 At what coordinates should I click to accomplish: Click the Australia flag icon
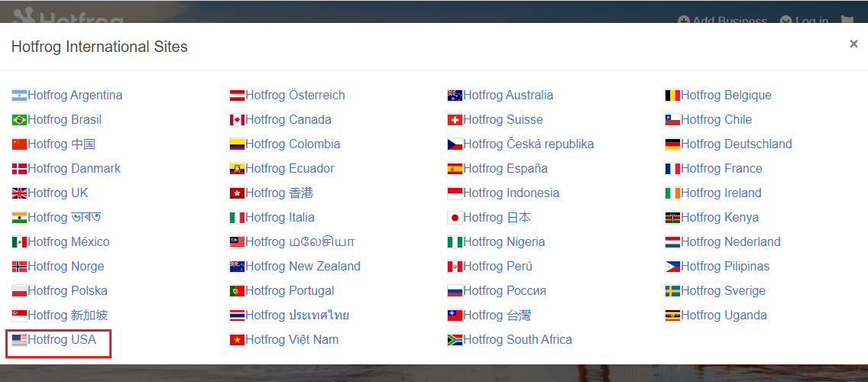click(455, 95)
